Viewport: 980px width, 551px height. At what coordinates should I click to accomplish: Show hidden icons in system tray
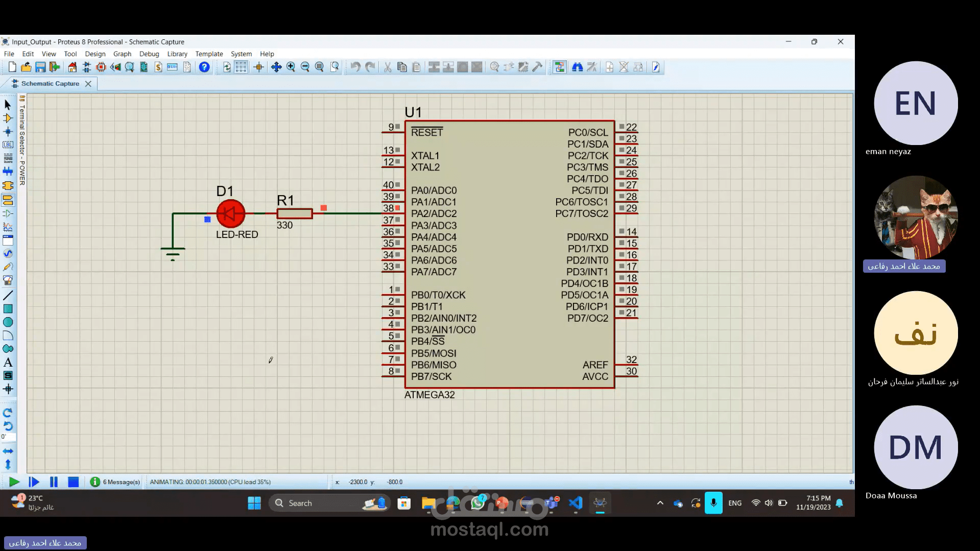tap(660, 503)
